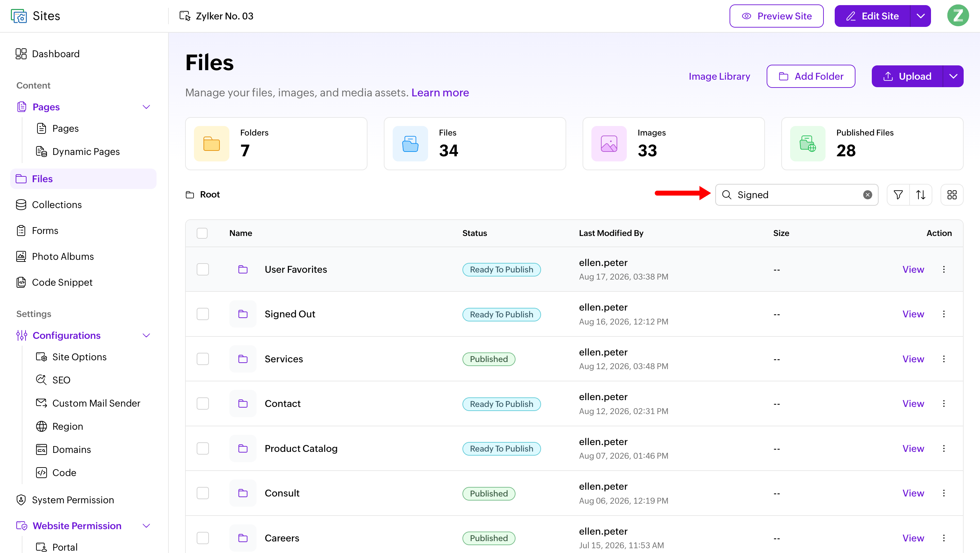This screenshot has width=980, height=553.
Task: Open the sort order icon
Action: tap(920, 195)
